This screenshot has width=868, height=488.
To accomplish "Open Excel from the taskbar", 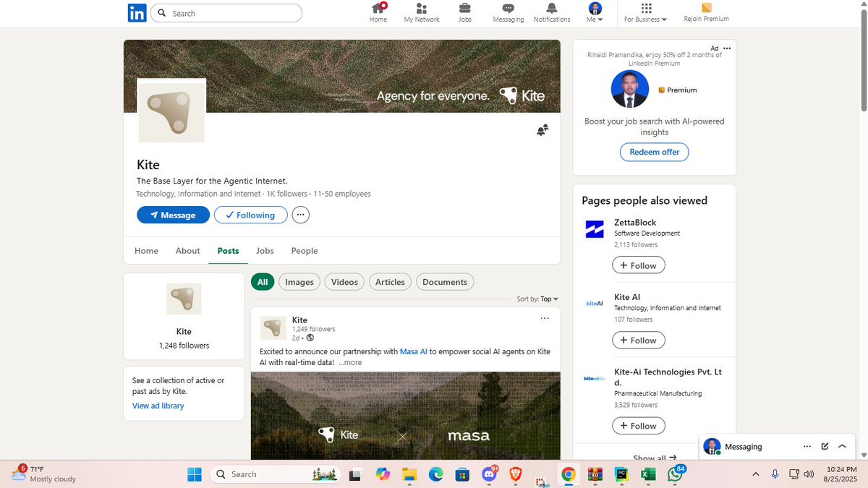I will point(648,474).
